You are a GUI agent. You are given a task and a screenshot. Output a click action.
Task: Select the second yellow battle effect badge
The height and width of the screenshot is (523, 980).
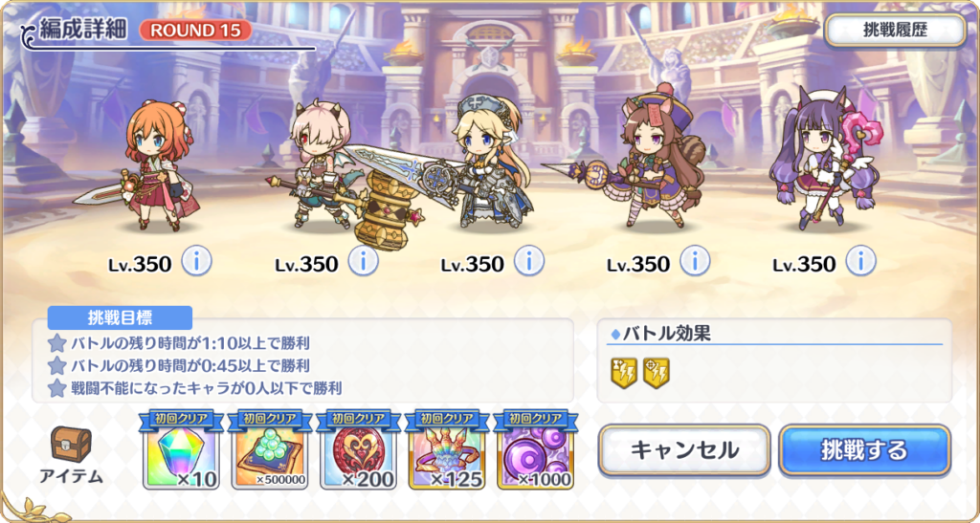click(x=657, y=373)
